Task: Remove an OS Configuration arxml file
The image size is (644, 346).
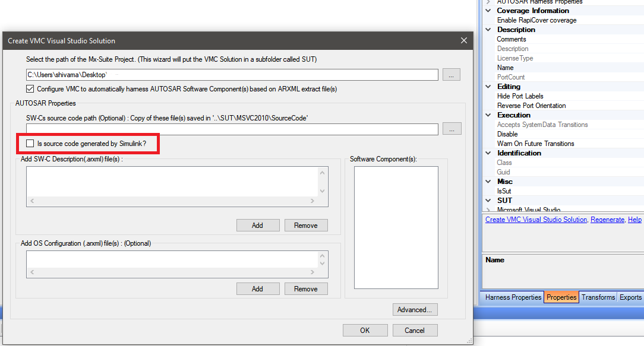Action: (x=306, y=289)
